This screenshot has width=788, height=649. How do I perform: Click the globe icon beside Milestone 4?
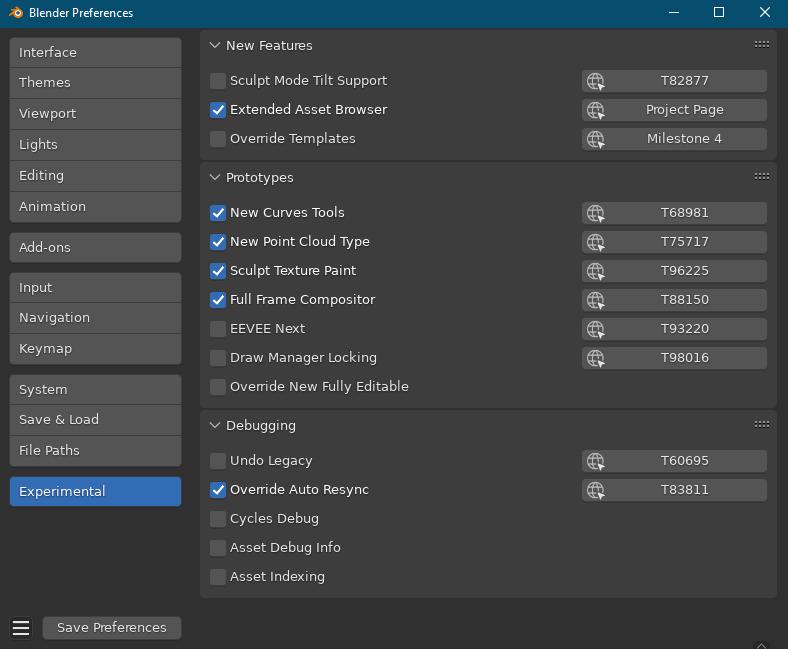pyautogui.click(x=596, y=139)
